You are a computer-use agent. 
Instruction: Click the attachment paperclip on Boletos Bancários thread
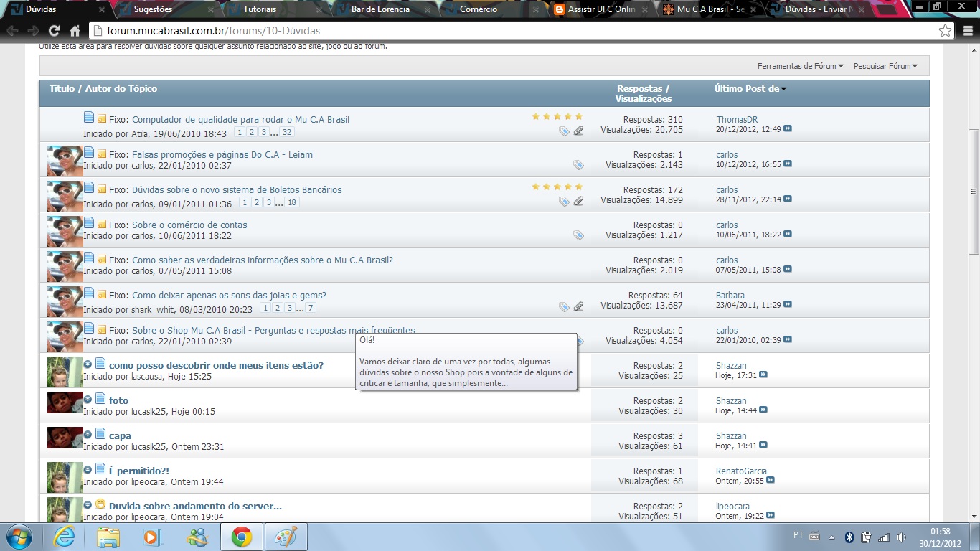tap(579, 201)
